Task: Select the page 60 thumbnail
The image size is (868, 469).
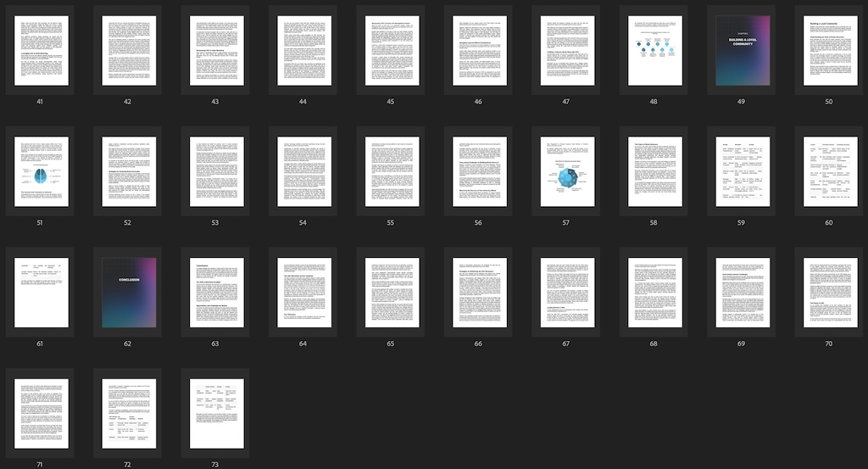Action: click(x=830, y=171)
